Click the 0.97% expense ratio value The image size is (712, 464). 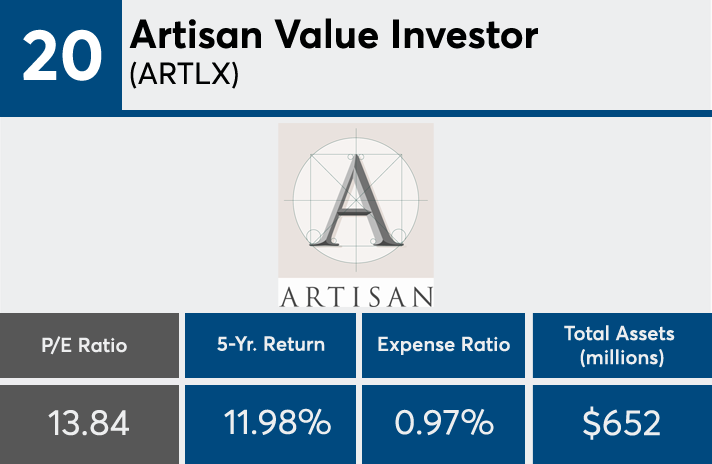click(444, 423)
